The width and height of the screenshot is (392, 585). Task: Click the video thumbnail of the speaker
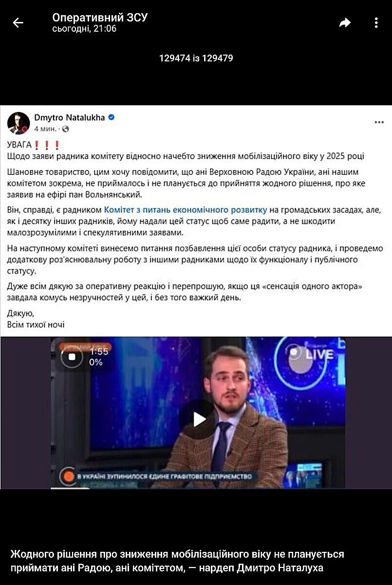pos(198,412)
